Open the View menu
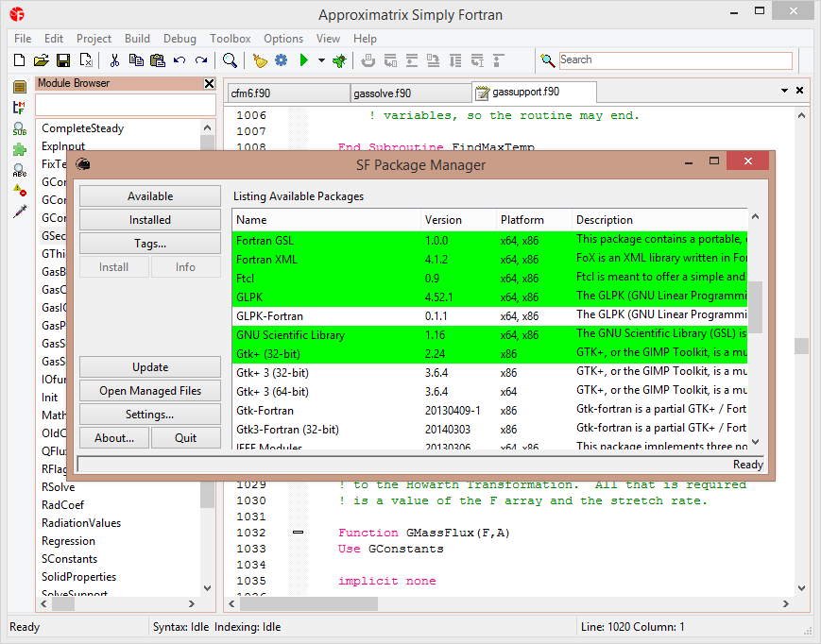The image size is (821, 644). (328, 39)
